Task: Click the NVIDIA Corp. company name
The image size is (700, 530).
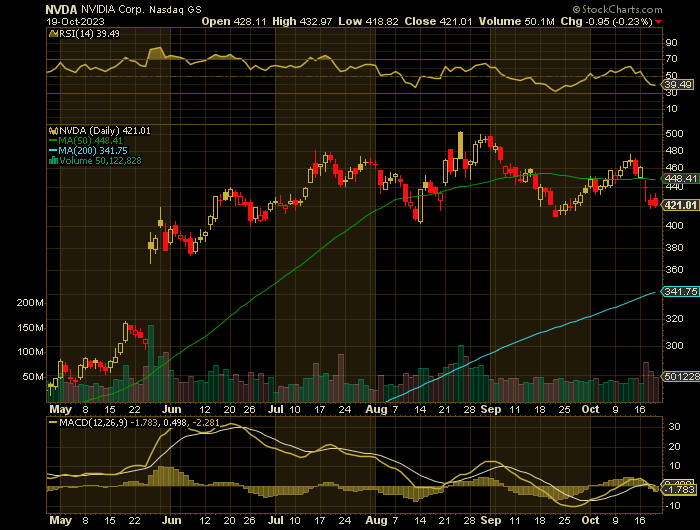Action: click(112, 9)
